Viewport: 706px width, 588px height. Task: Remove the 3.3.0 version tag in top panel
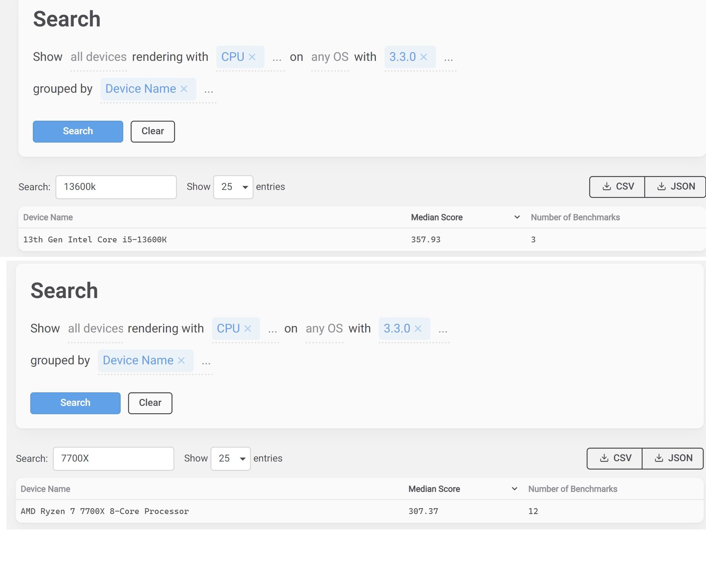(424, 57)
